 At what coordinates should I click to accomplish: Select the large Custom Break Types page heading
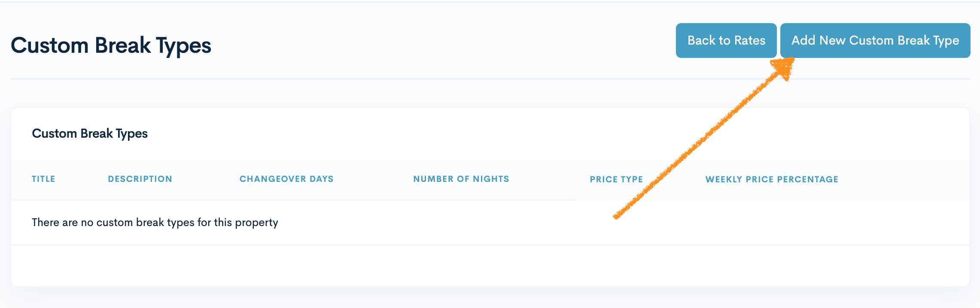click(x=111, y=45)
